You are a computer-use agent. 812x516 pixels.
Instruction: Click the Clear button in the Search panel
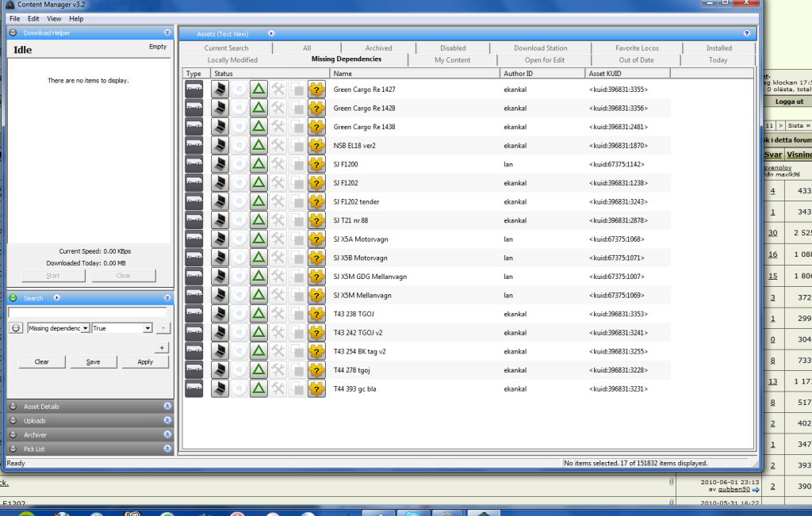coord(42,361)
